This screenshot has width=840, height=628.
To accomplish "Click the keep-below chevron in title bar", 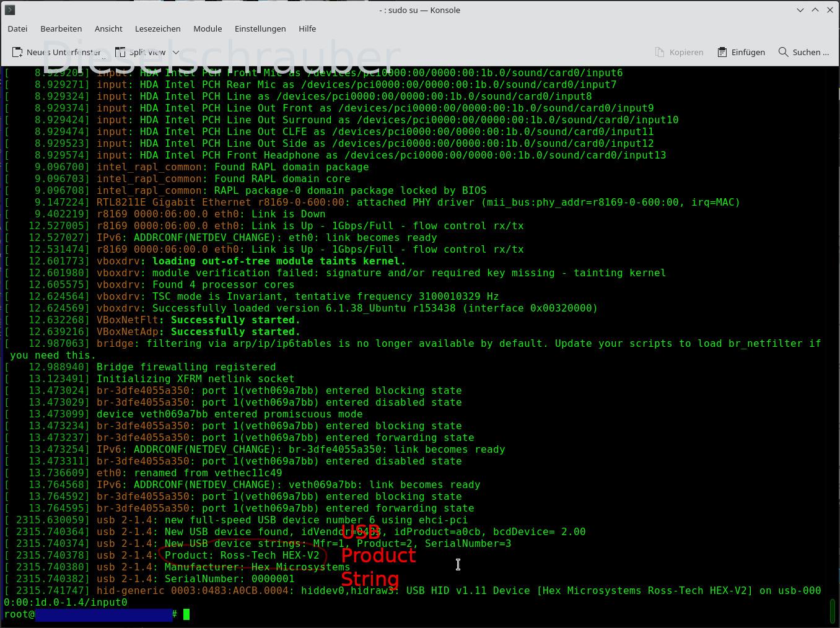I will click(800, 10).
